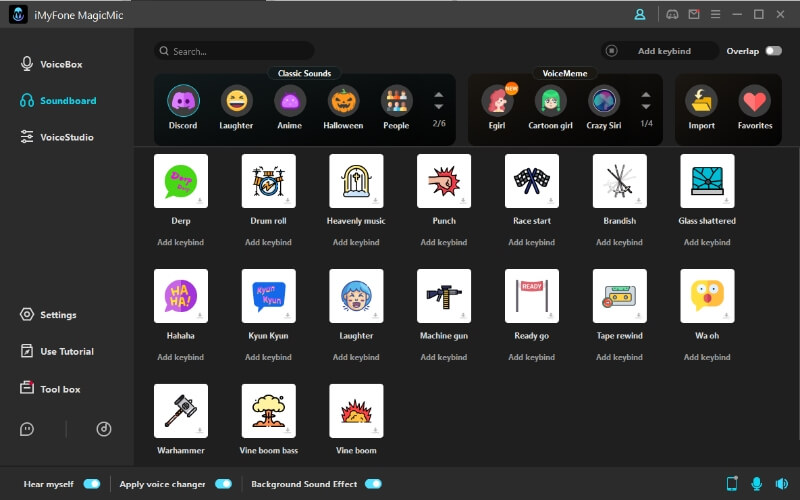Go to previous Classic Sounds page
The image size is (800, 500).
point(439,95)
